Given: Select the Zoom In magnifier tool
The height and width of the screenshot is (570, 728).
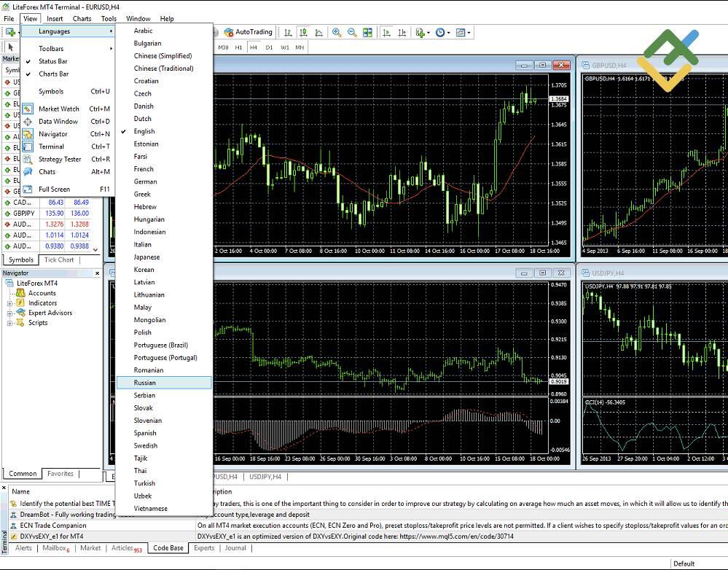Looking at the screenshot, I should coord(336,32).
